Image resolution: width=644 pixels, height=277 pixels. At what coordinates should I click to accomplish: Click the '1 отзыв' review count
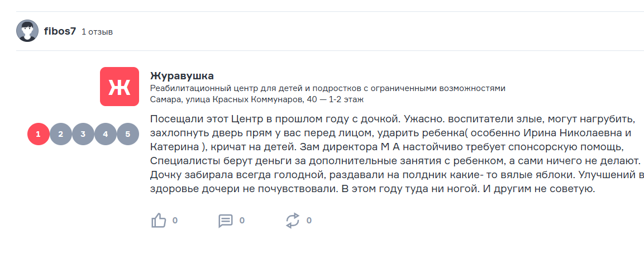point(97,32)
